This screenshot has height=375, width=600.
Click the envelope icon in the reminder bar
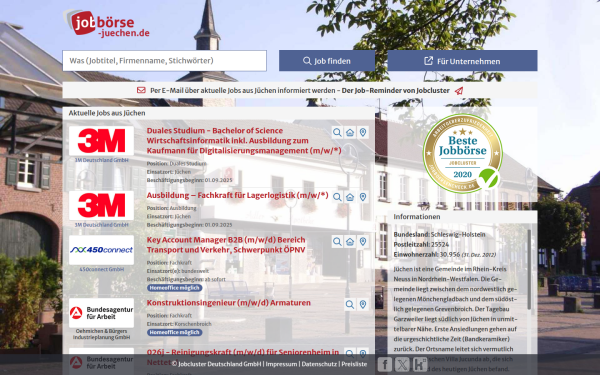(x=141, y=90)
